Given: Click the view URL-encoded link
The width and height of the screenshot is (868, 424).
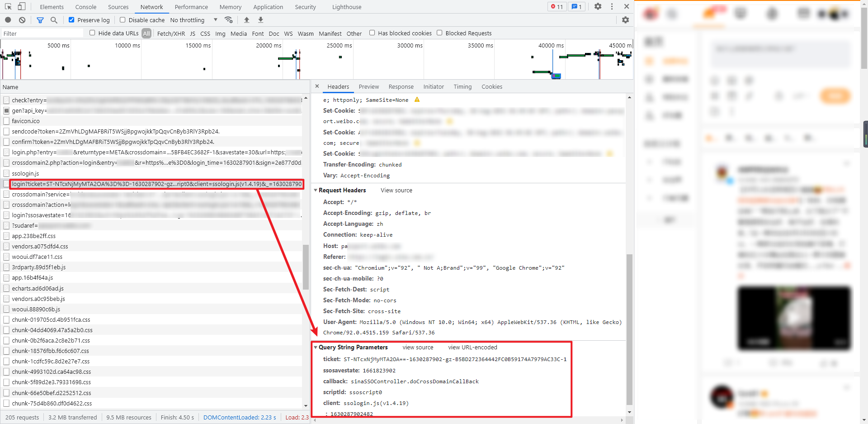Looking at the screenshot, I should [472, 348].
